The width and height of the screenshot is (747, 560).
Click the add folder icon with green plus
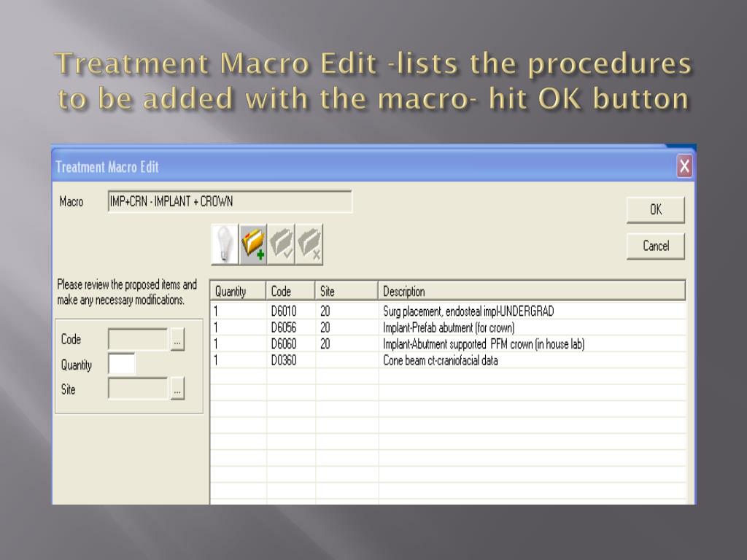[x=253, y=244]
